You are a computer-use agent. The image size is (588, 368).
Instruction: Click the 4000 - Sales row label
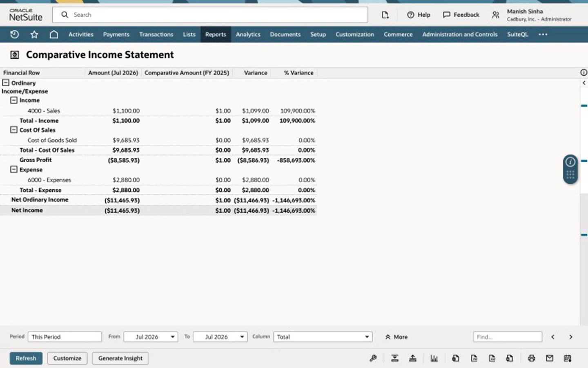44,111
